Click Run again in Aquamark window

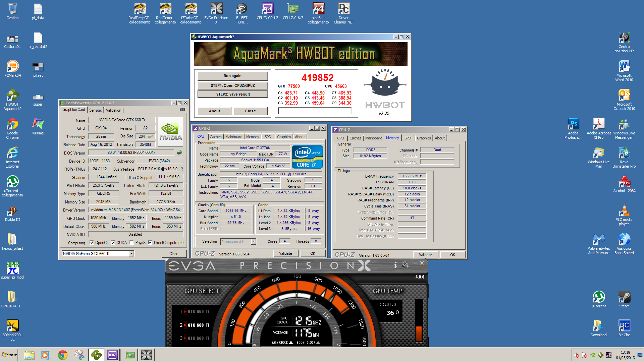(x=232, y=76)
